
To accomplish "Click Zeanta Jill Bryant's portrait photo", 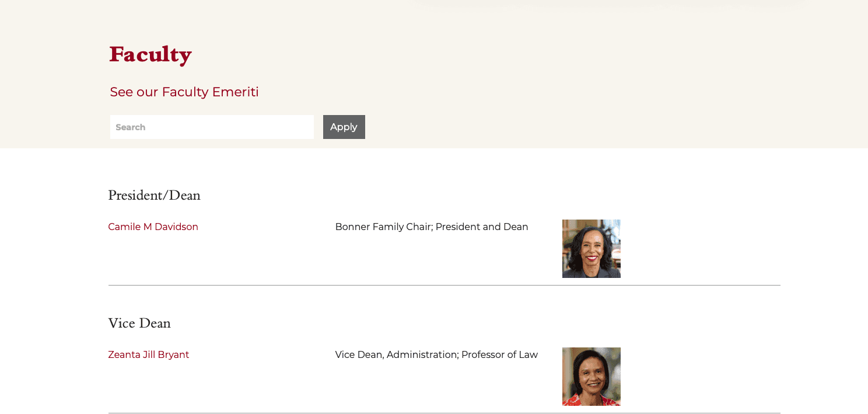I will click(x=591, y=377).
